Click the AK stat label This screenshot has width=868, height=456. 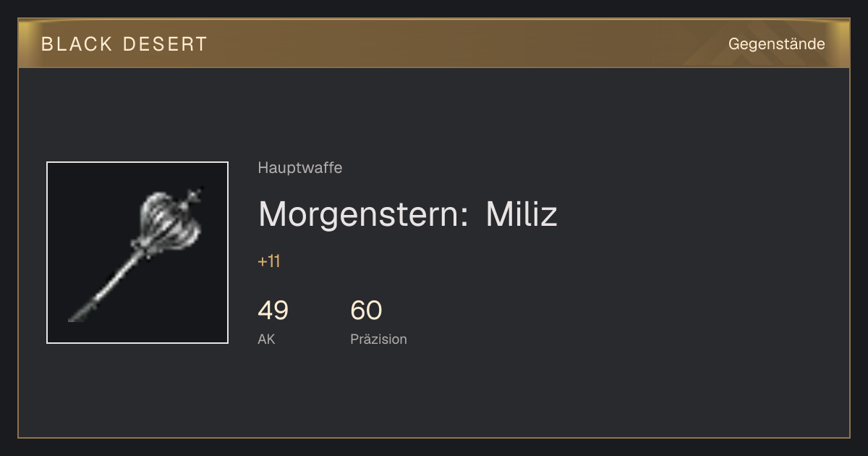pos(266,339)
